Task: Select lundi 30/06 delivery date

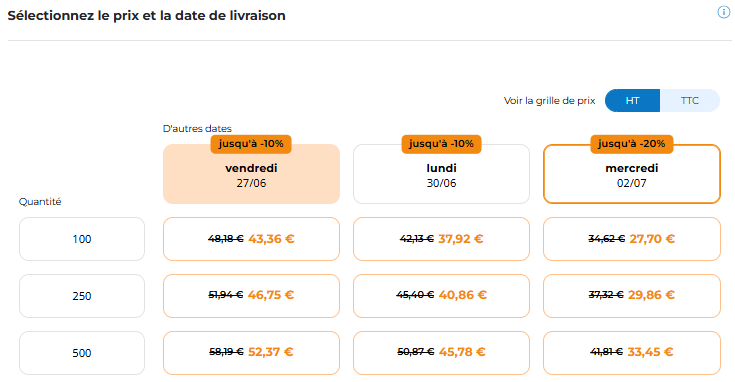Action: [441, 174]
